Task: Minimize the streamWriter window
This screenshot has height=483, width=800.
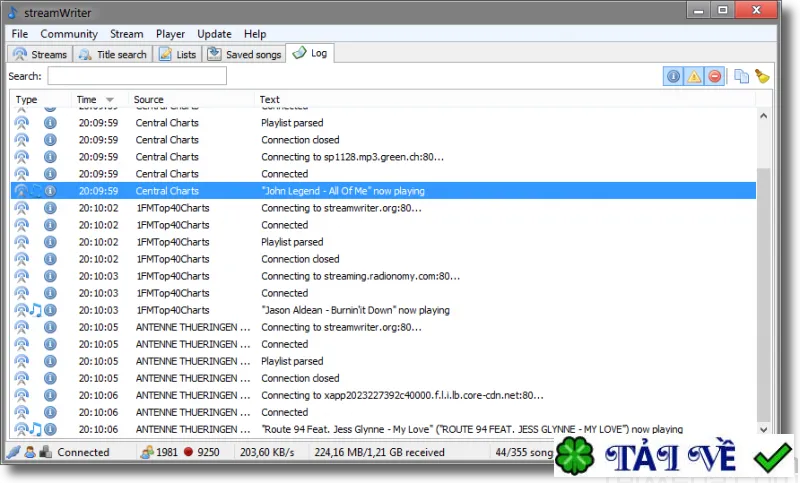Action: pos(699,10)
